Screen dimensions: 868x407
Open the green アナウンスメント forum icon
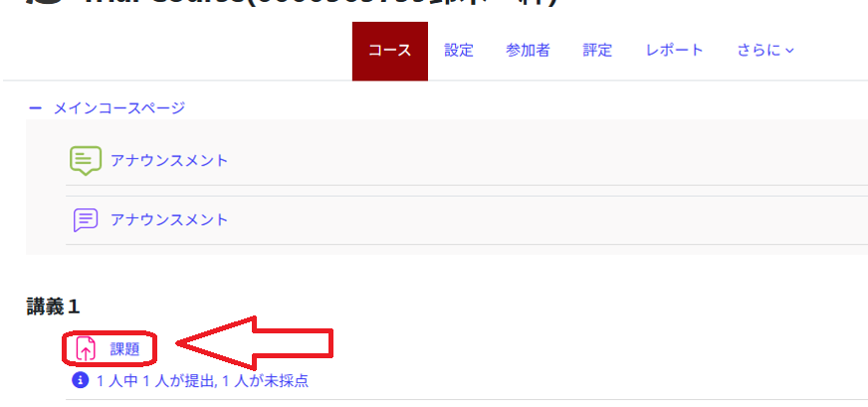pyautogui.click(x=86, y=160)
